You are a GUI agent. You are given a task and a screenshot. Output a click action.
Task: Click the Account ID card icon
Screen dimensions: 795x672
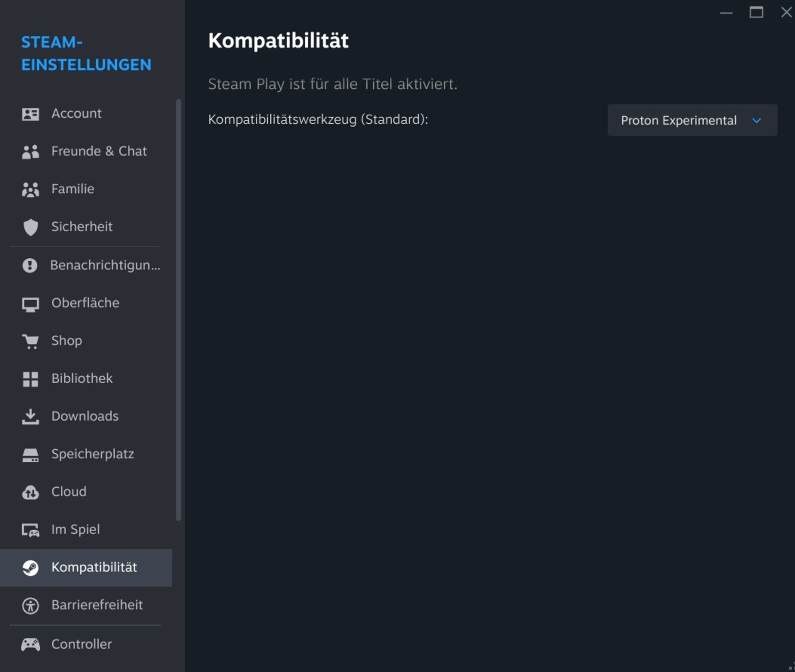point(30,114)
